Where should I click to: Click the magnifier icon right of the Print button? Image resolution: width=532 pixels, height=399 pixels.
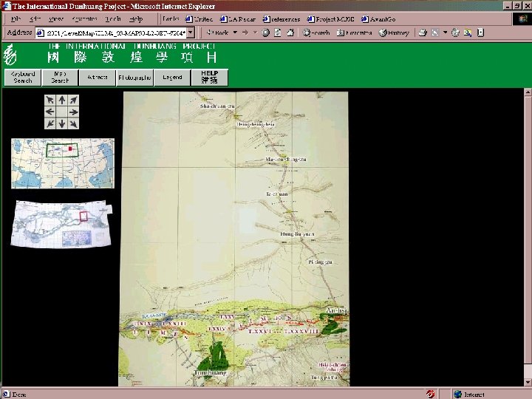[x=468, y=33]
